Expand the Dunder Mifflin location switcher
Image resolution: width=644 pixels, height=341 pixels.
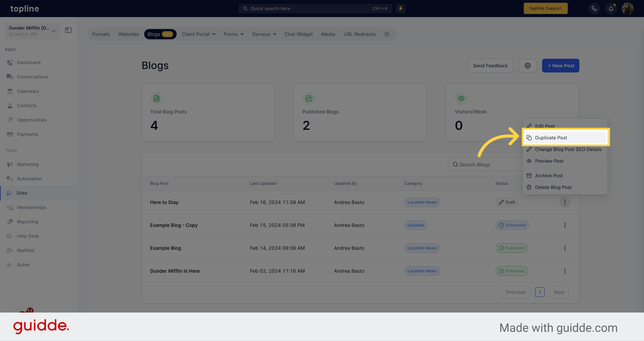pyautogui.click(x=32, y=31)
